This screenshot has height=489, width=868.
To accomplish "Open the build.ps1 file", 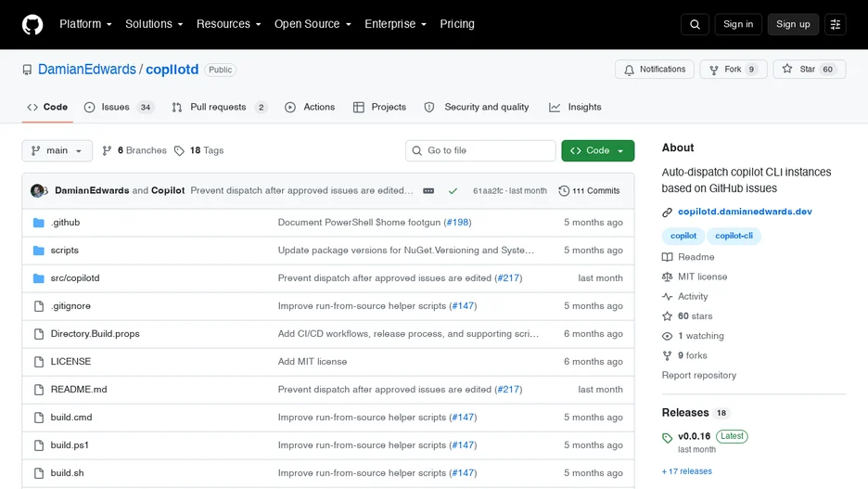I will point(70,445).
